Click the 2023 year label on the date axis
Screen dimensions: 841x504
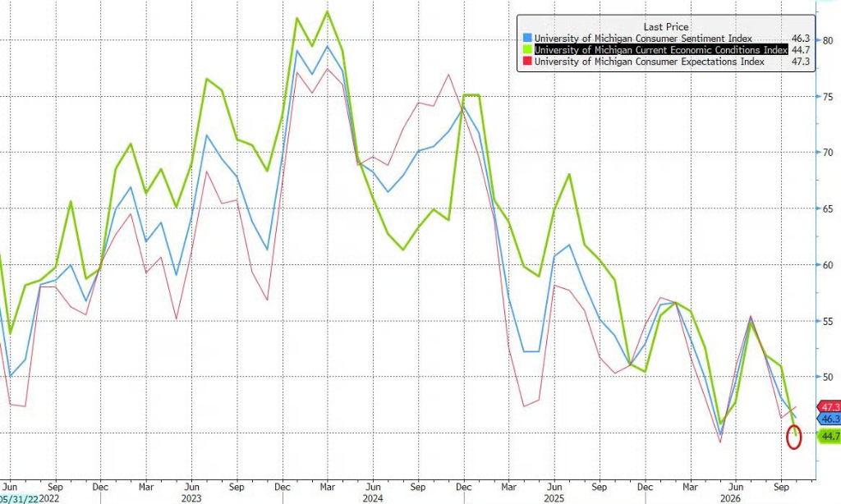click(191, 498)
